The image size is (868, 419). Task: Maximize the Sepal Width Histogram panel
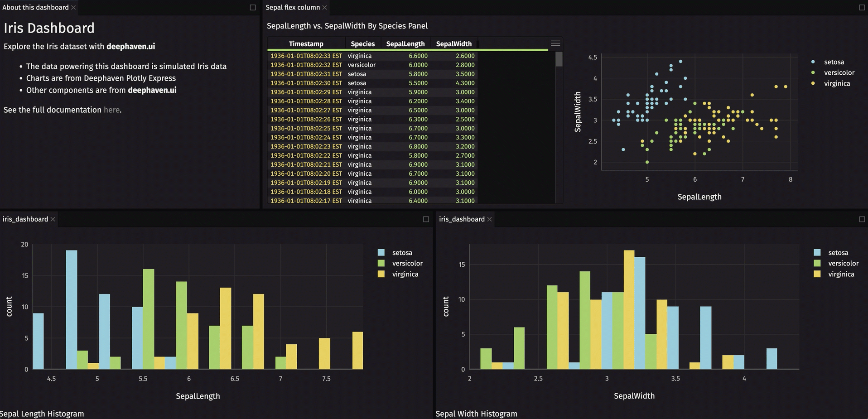click(x=861, y=219)
